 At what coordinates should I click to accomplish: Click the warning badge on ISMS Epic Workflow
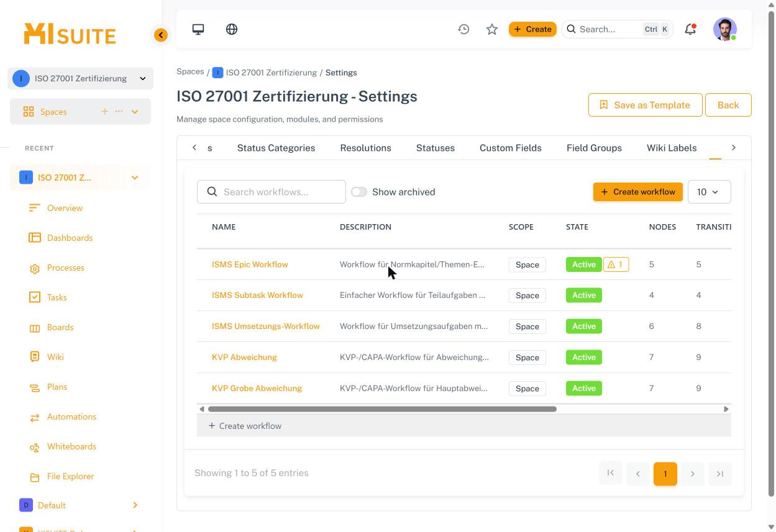(616, 264)
